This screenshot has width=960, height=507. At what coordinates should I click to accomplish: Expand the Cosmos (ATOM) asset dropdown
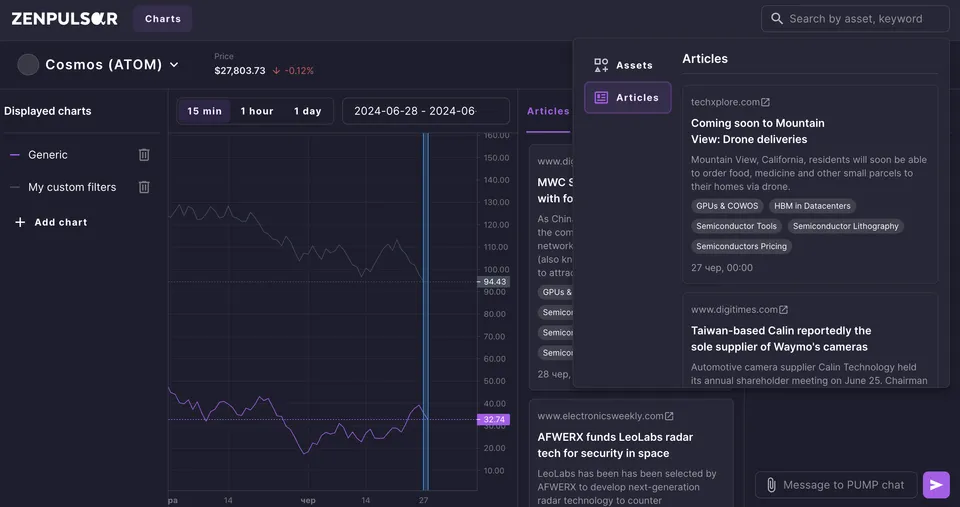[174, 64]
